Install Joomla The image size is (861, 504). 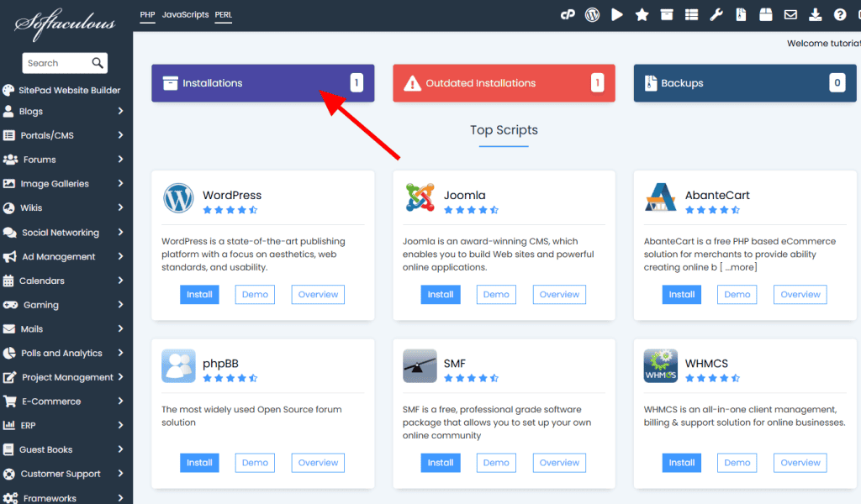point(441,295)
